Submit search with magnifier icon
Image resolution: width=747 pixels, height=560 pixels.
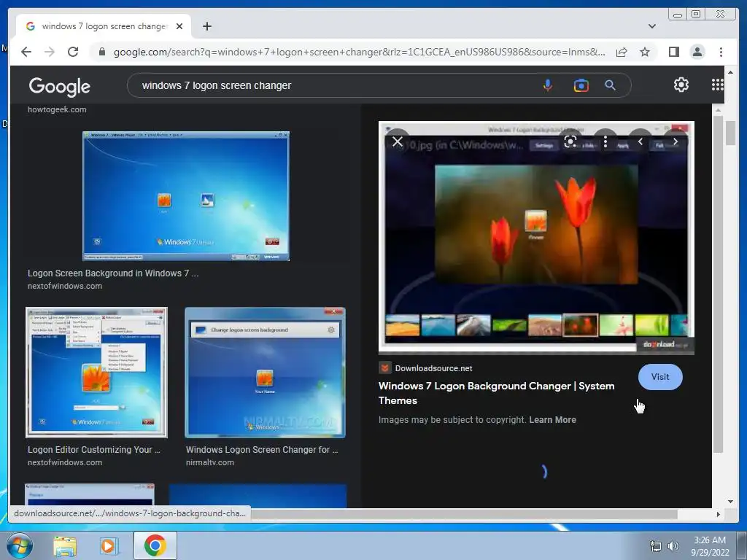[x=611, y=85]
